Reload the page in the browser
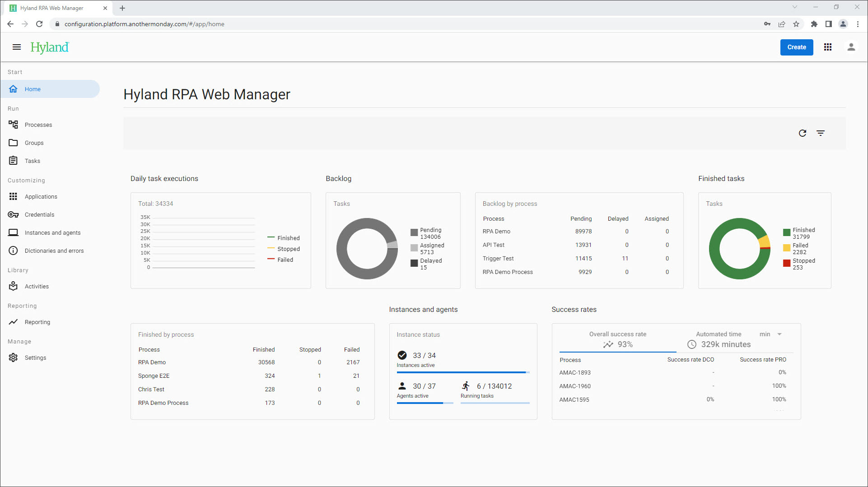The image size is (868, 487). (x=39, y=24)
